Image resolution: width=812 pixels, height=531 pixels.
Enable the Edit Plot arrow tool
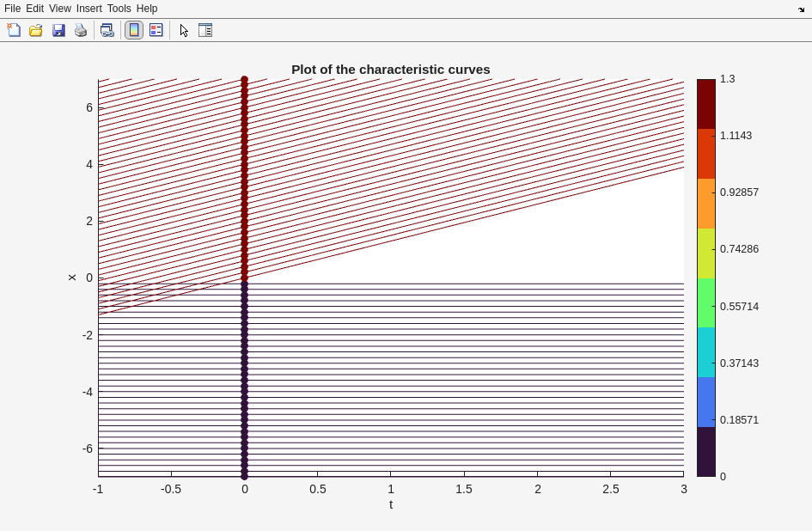coord(184,30)
